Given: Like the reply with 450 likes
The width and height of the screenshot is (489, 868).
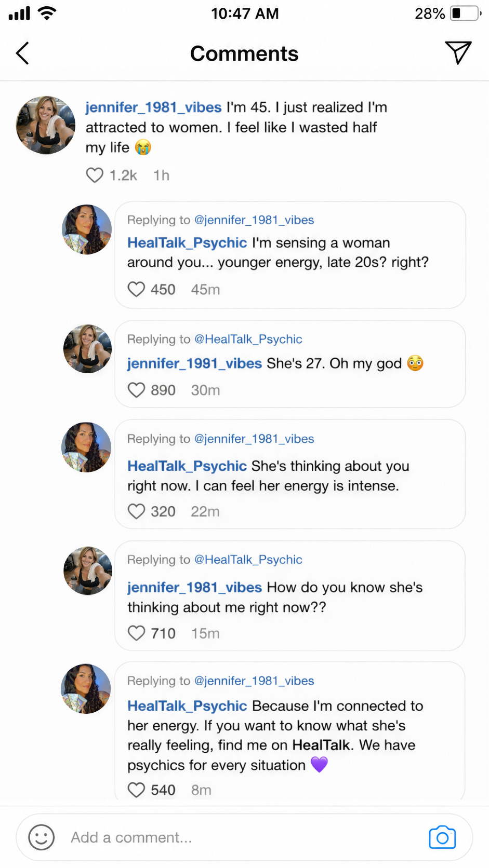Looking at the screenshot, I should click(136, 289).
